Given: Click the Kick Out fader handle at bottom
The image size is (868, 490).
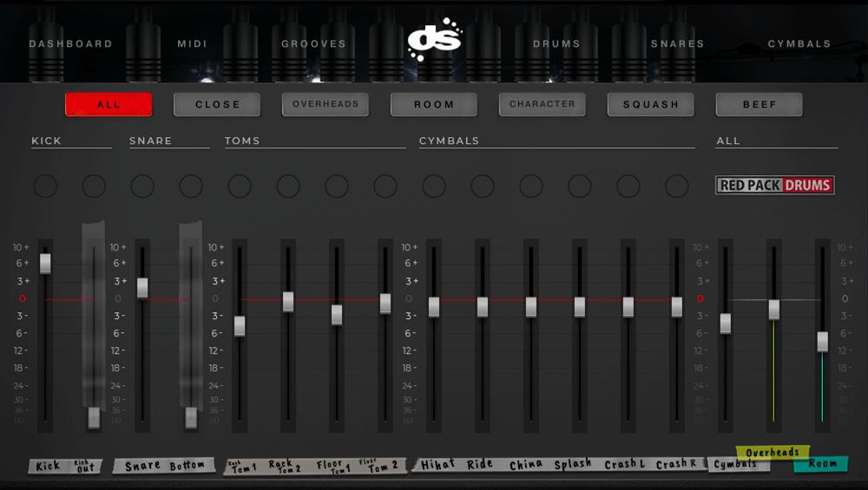Looking at the screenshot, I should pos(94,417).
